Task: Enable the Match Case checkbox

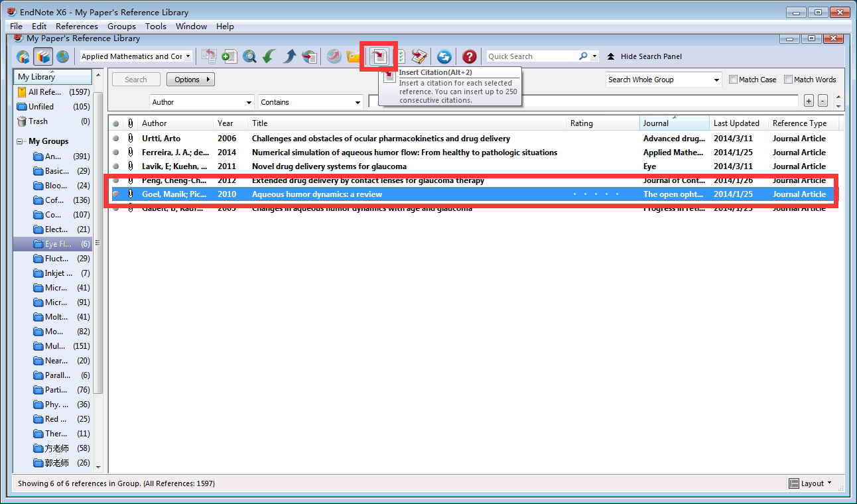Action: (733, 80)
